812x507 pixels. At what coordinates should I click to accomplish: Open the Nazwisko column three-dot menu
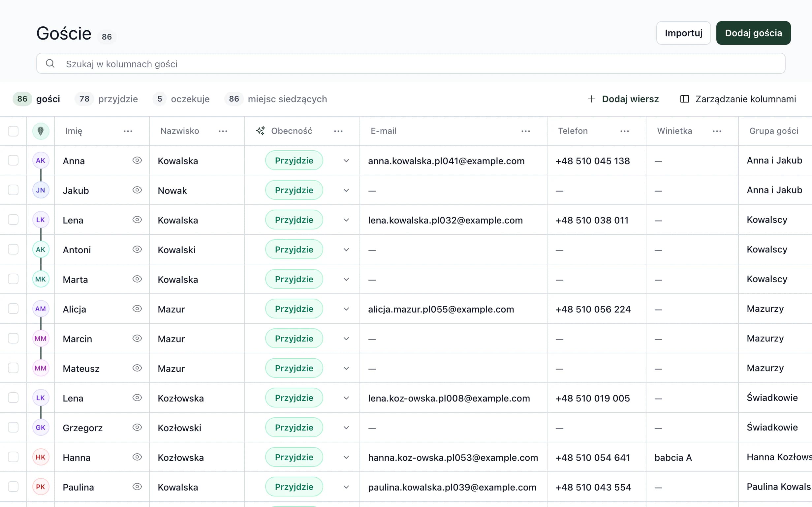223,131
